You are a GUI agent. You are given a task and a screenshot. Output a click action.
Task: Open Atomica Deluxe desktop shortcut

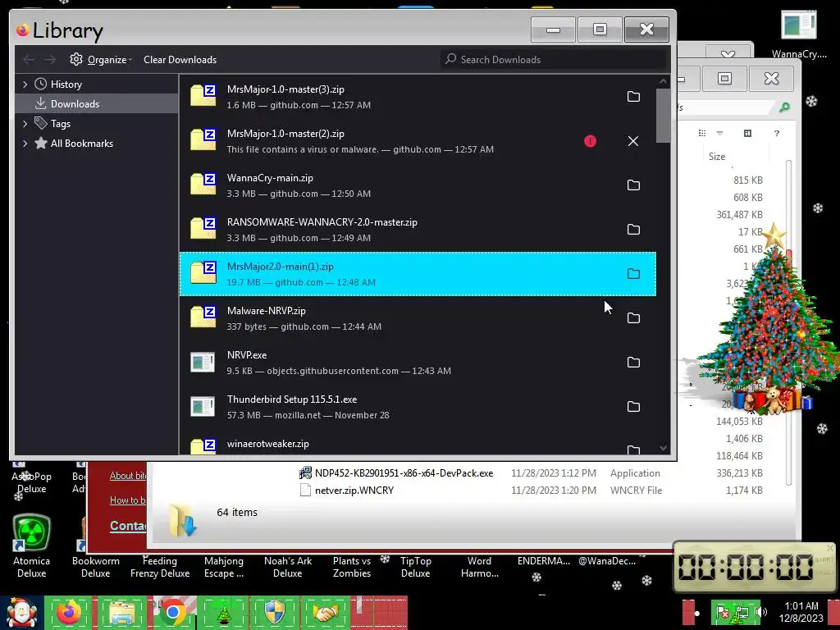[x=31, y=546]
